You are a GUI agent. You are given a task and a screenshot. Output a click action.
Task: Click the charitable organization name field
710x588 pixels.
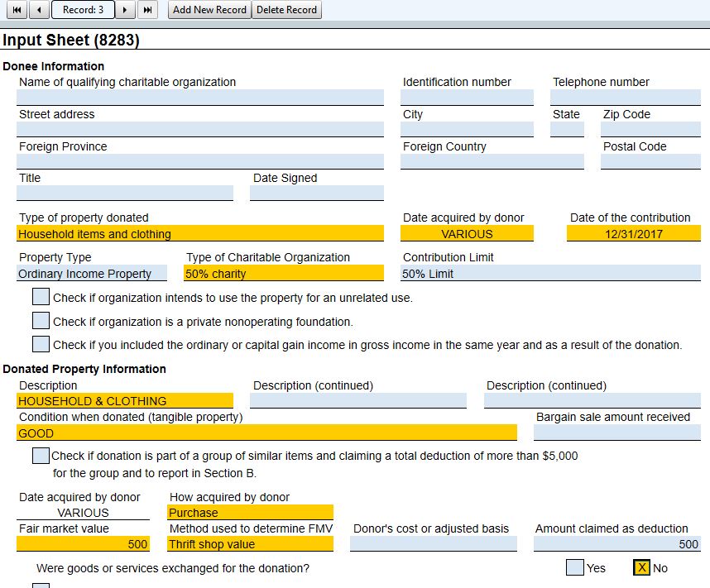200,98
